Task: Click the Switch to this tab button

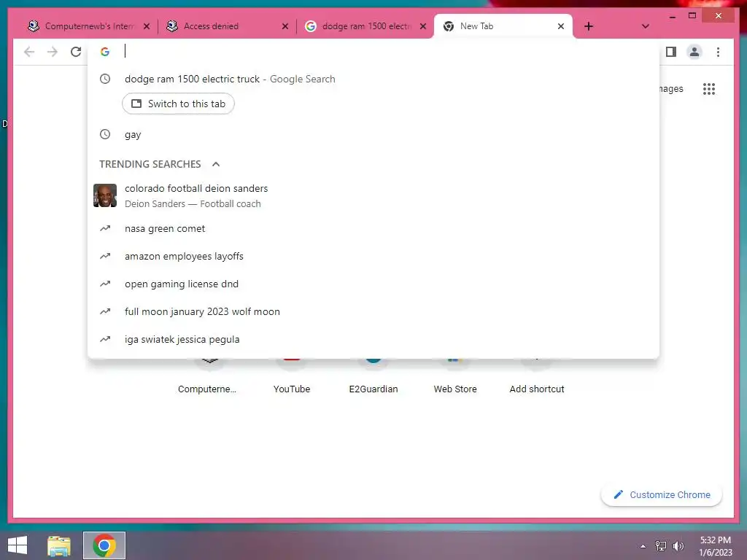Action: tap(178, 104)
